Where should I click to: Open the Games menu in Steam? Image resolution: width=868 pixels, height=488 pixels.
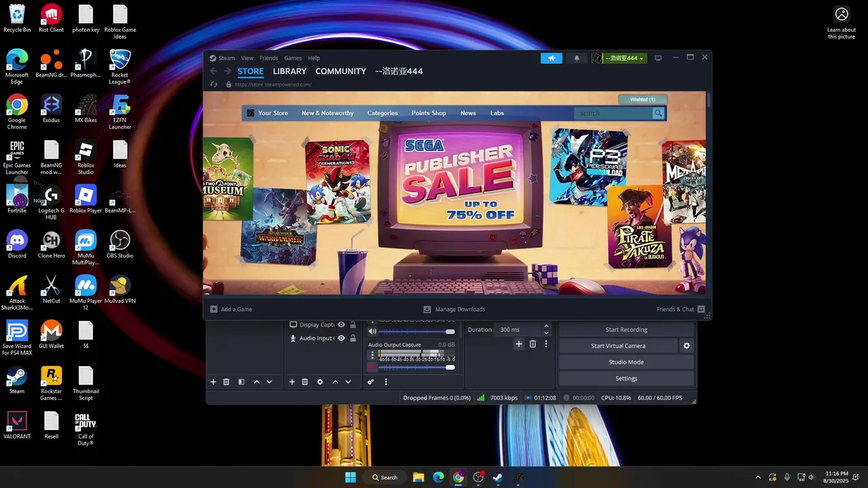pyautogui.click(x=293, y=58)
